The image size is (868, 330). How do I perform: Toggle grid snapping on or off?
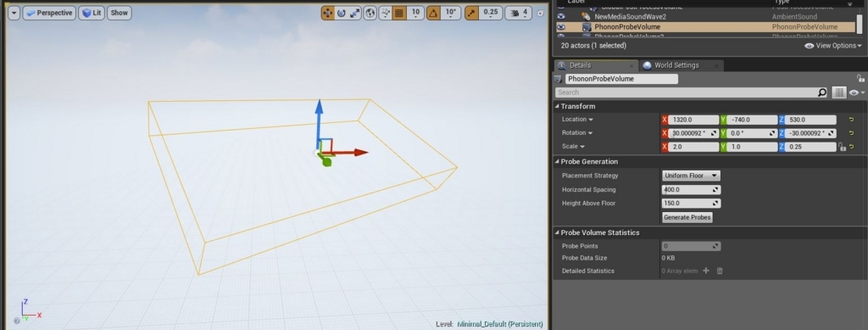pyautogui.click(x=399, y=13)
